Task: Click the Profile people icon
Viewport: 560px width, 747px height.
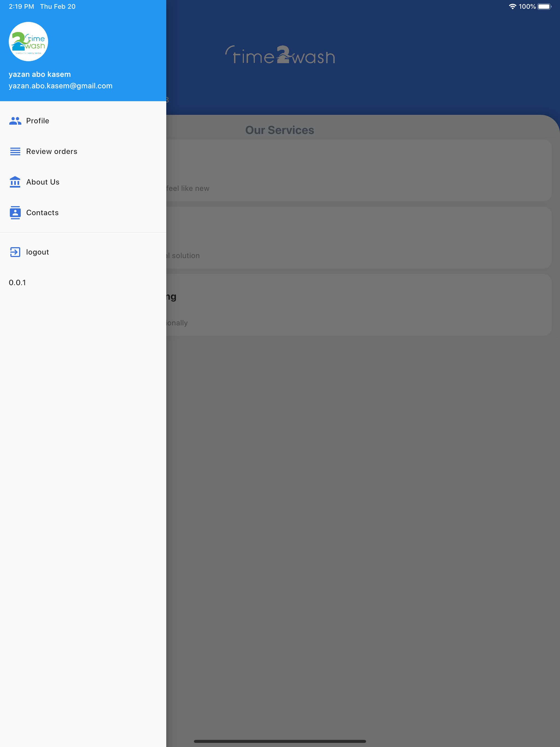Action: 15,121
